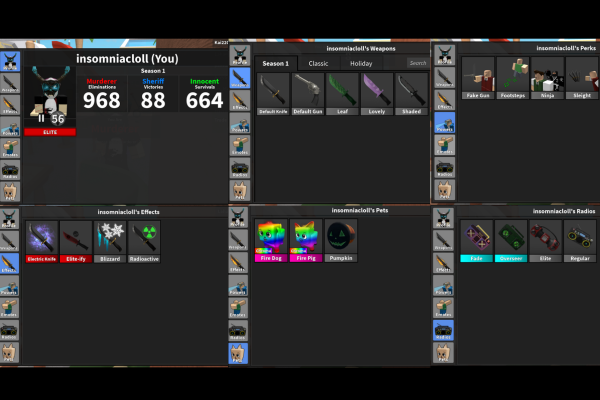Click Sheriff victories count 88
The image size is (600, 400).
pos(153,100)
